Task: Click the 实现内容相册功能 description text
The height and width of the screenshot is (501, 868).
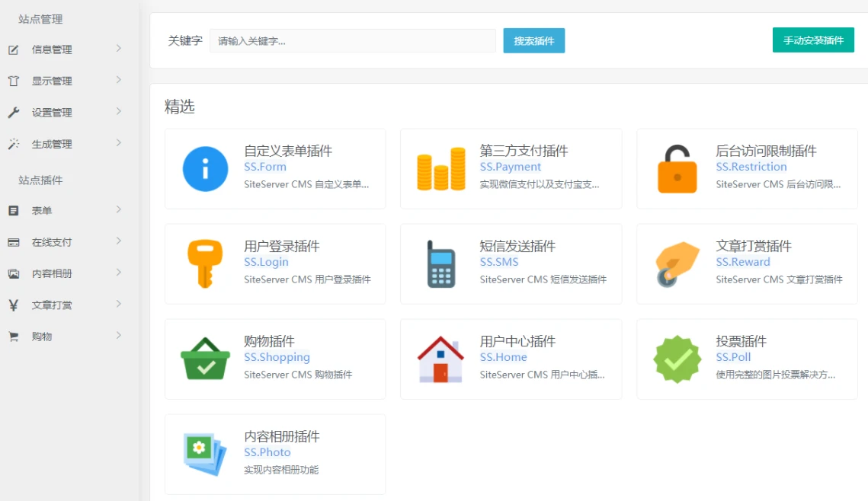Action: coord(281,470)
